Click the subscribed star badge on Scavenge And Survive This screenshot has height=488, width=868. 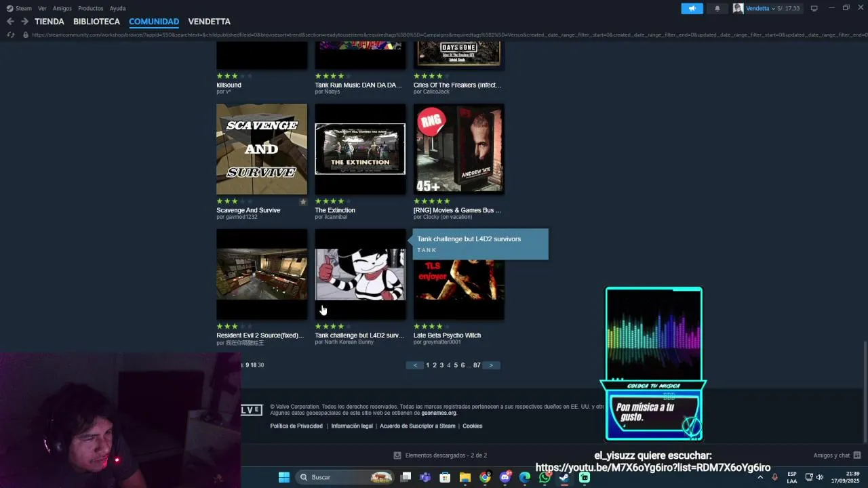[x=303, y=201]
